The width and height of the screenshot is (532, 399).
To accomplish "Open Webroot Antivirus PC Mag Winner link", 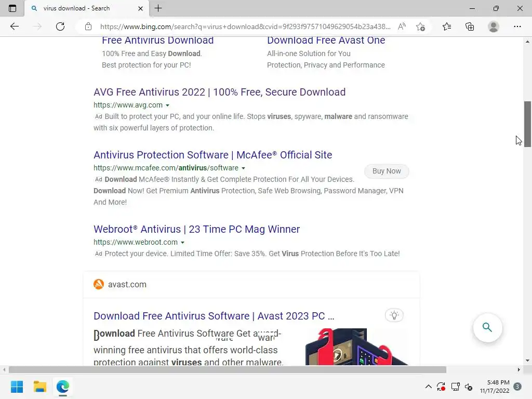I will coord(197,229).
